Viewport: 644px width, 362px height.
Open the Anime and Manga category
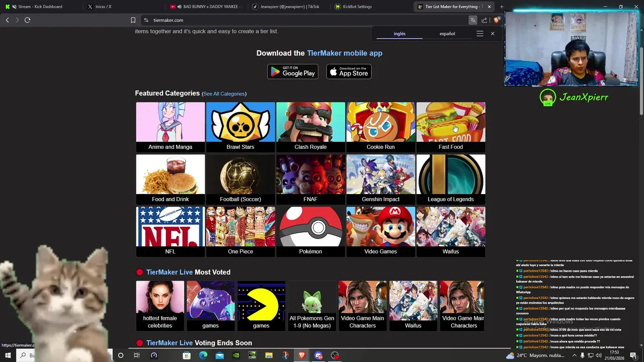tap(170, 127)
